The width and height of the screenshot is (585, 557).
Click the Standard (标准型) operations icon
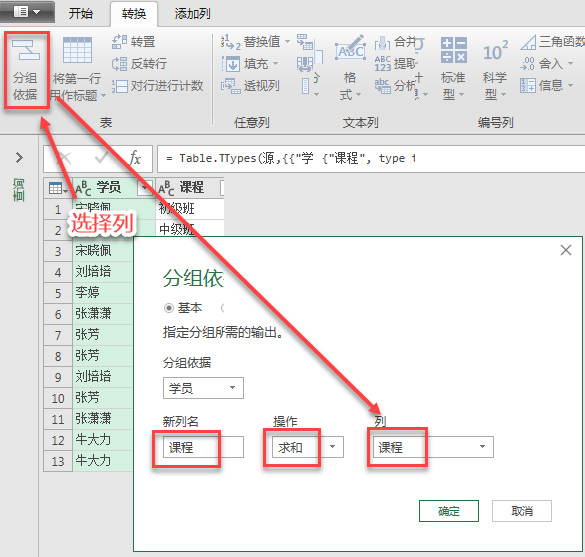pos(454,50)
